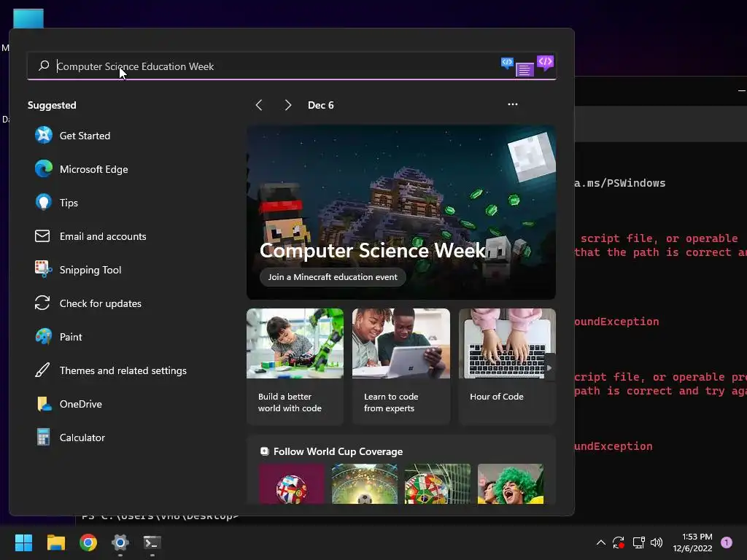The width and height of the screenshot is (747, 560).
Task: Launch Snipping Tool icon
Action: 43,270
